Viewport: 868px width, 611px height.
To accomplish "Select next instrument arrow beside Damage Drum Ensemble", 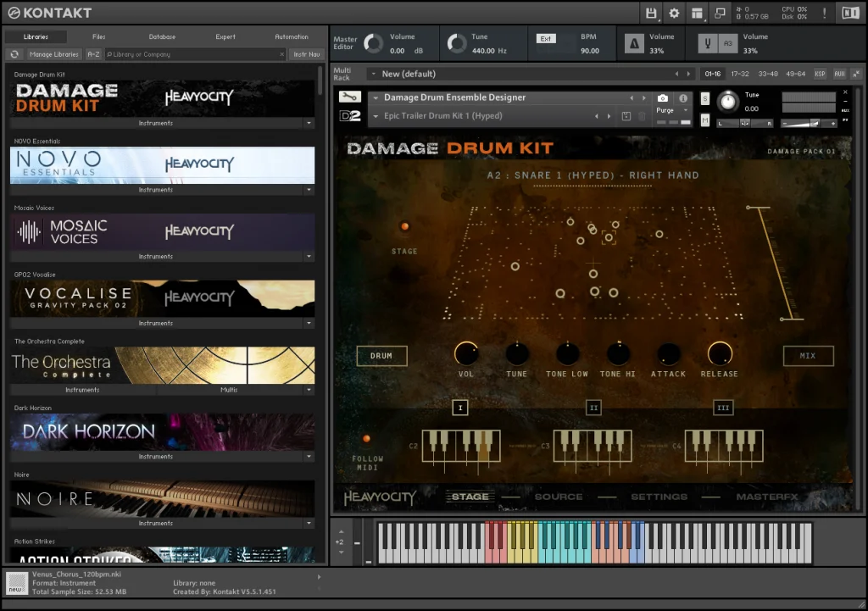I will pos(644,98).
